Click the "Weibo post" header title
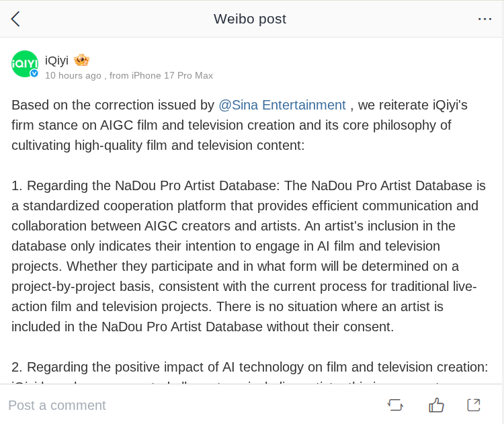Image resolution: width=504 pixels, height=424 pixels. (250, 19)
